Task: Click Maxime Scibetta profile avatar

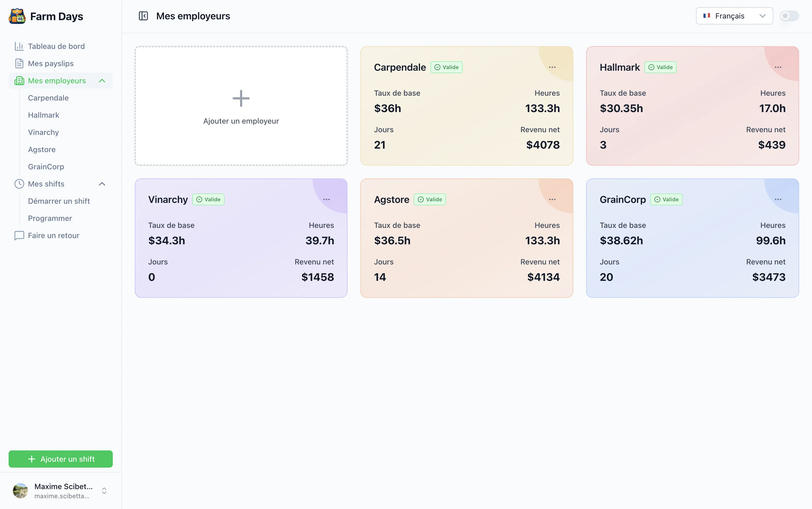Action: pos(20,490)
